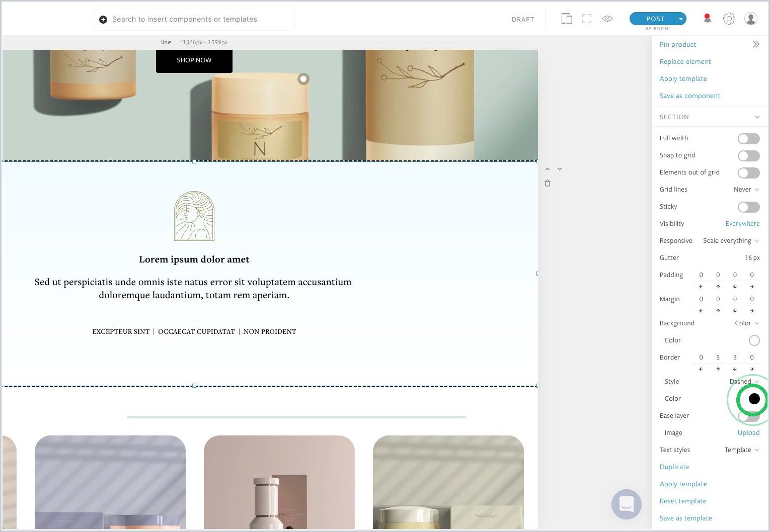This screenshot has width=770, height=532.
Task: Open the notifications bell
Action: [x=707, y=19]
